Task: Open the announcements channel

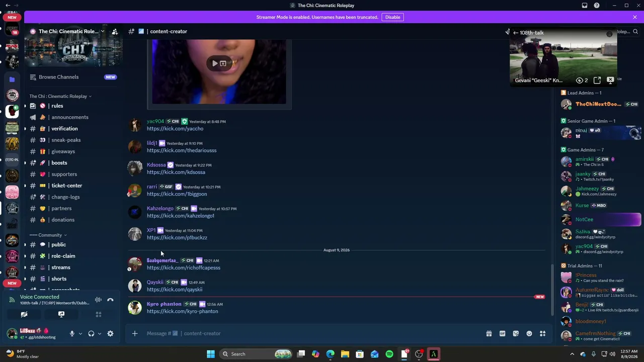Action: coord(73,117)
